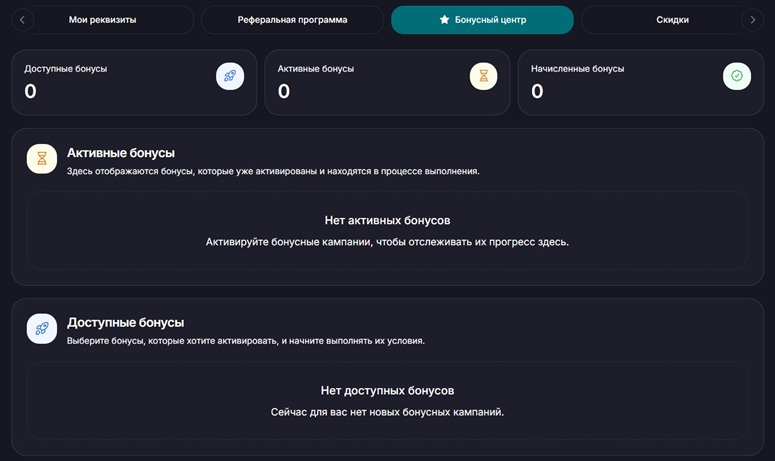Open the Мои реквизиты tab
The width and height of the screenshot is (775, 461).
[102, 20]
